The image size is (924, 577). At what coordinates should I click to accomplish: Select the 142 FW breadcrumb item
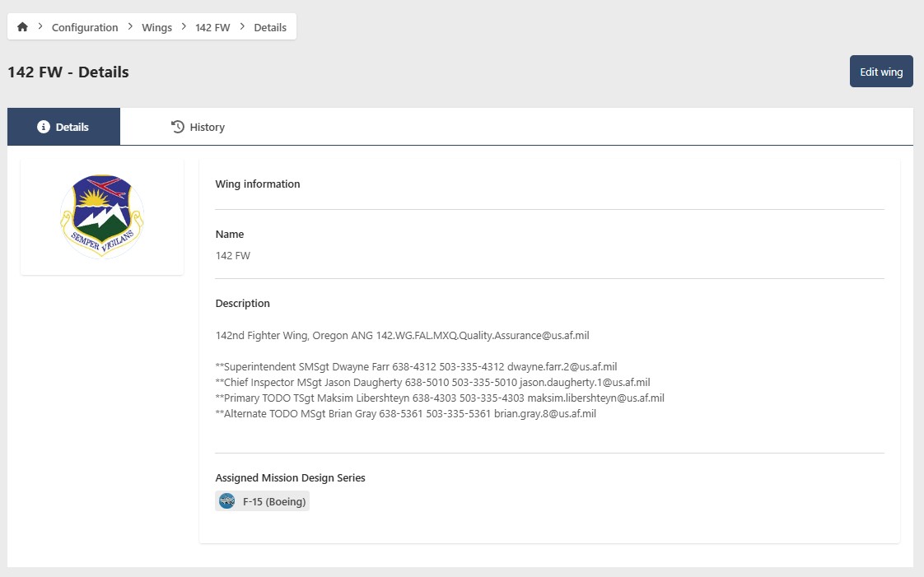point(212,27)
